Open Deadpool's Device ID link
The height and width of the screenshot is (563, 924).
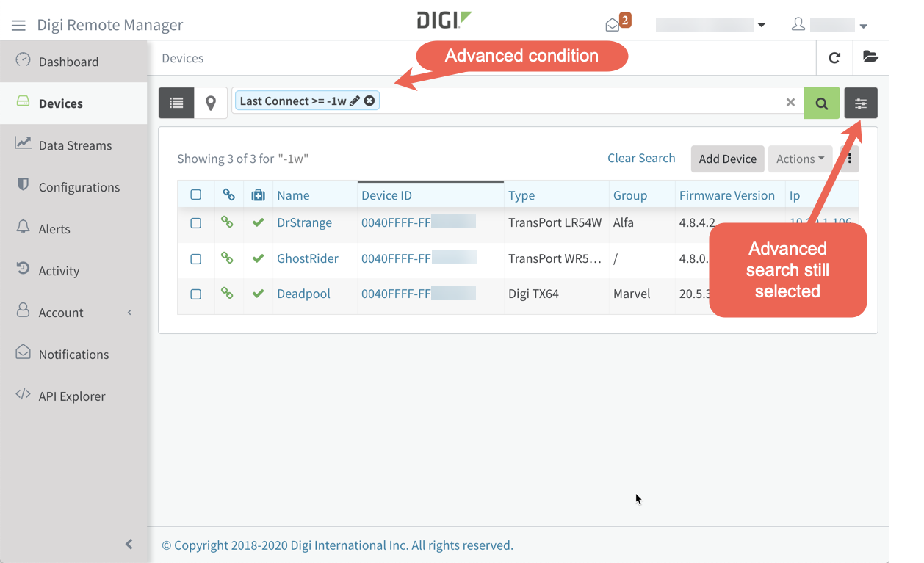(419, 294)
